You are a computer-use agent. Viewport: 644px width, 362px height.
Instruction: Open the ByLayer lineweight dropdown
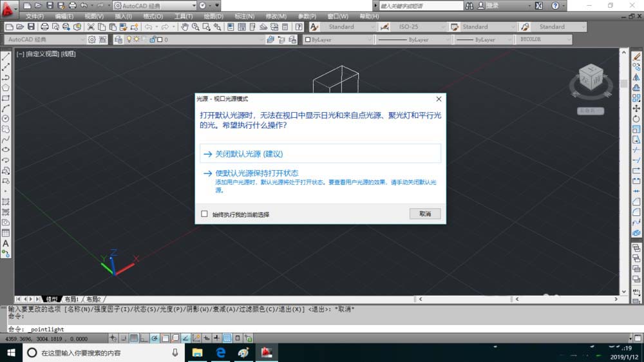(484, 39)
